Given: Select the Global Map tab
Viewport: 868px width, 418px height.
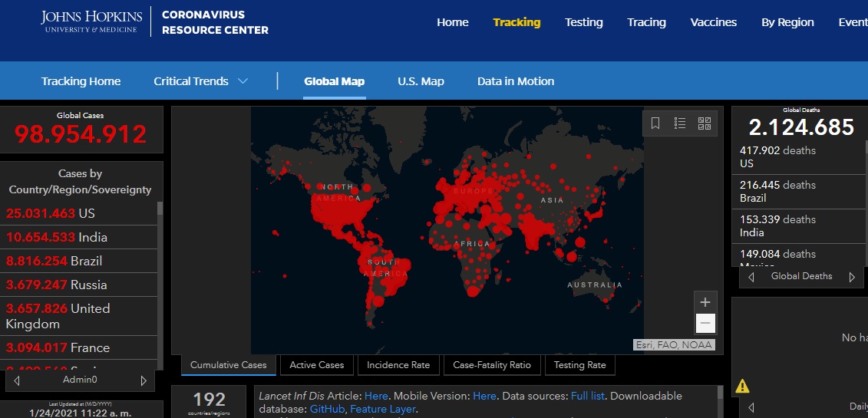Looking at the screenshot, I should click(x=335, y=81).
